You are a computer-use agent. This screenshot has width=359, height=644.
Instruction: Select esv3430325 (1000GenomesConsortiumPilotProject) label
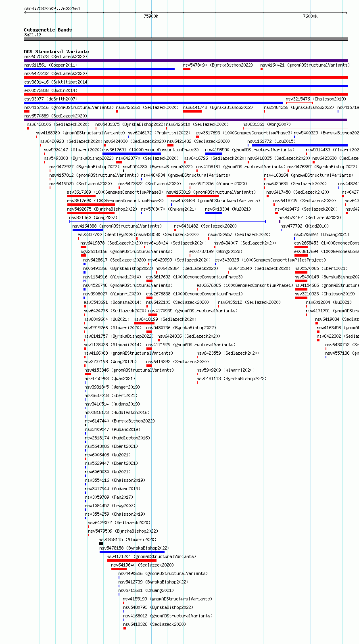(x=270, y=260)
